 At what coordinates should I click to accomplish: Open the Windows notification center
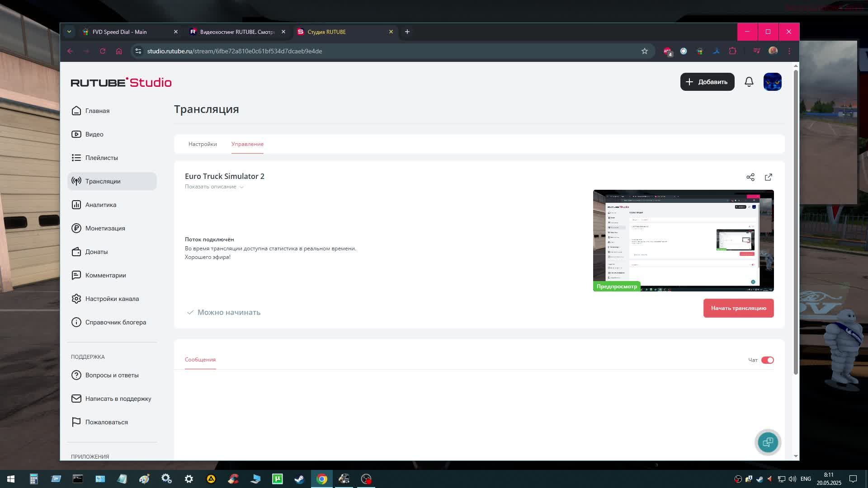(x=853, y=479)
